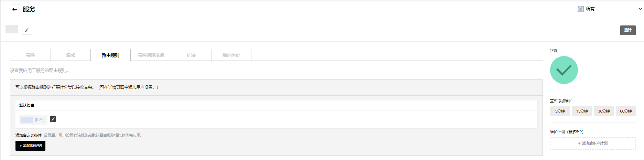Click the organization icon beside 所有
The width and height of the screenshot is (644, 160).
[581, 9]
